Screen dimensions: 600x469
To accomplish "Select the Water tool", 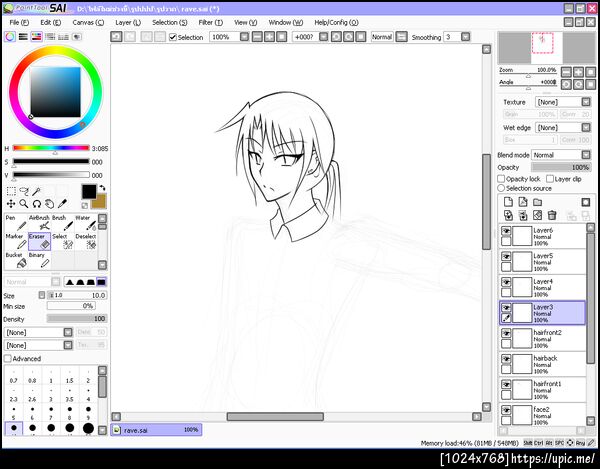I will coord(86,223).
